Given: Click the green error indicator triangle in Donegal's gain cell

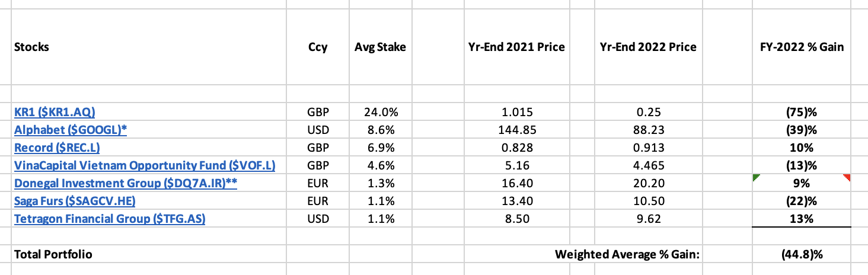Looking at the screenshot, I should 755,177.
